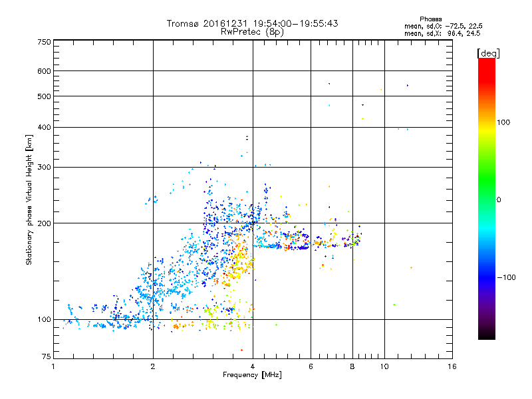The image size is (532, 399).
Task: Click the black bottom of the colorbar
Action: (x=487, y=334)
